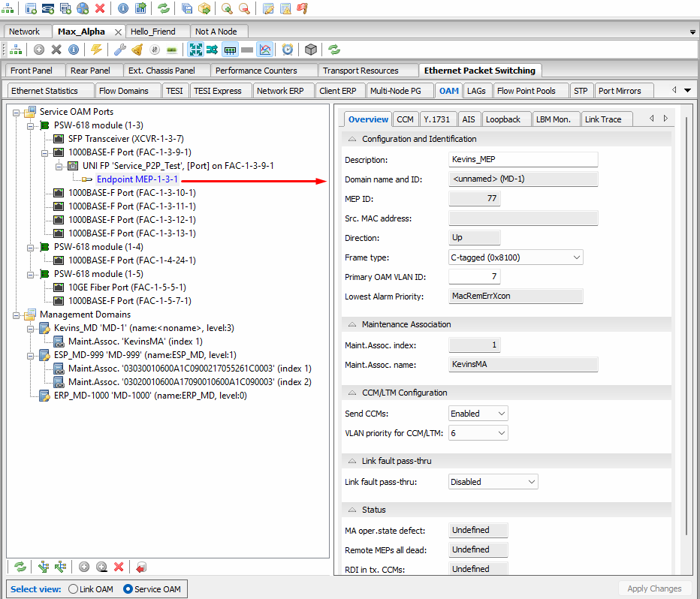The width and height of the screenshot is (700, 599).
Task: Click the cross-connect shuffle arrows icon
Action: tap(212, 50)
